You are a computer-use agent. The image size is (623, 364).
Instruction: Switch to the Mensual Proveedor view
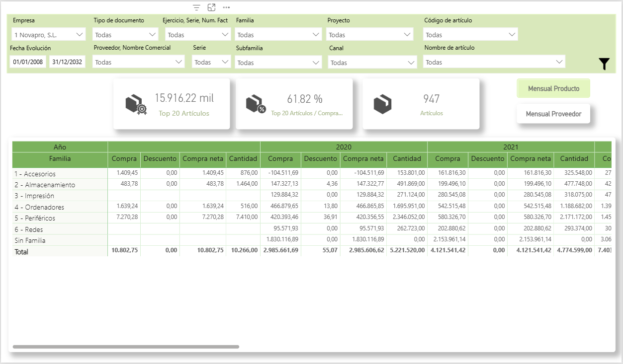coord(553,114)
